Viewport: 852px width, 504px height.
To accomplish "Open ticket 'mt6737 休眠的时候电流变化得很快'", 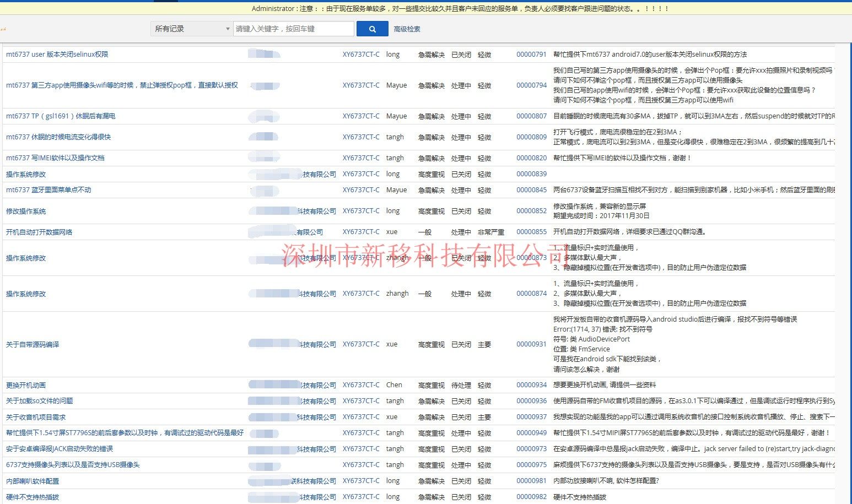I will point(58,137).
